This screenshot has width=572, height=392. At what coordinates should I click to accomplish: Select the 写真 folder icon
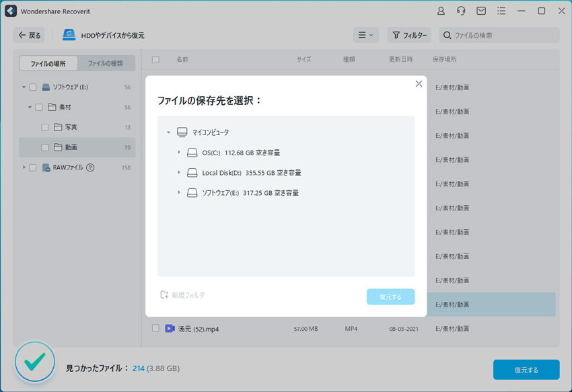pos(58,127)
